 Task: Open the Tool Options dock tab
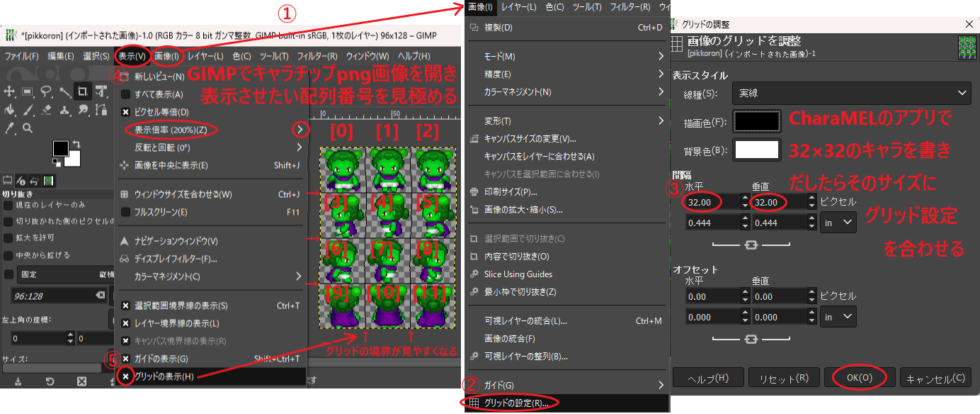coord(7,180)
